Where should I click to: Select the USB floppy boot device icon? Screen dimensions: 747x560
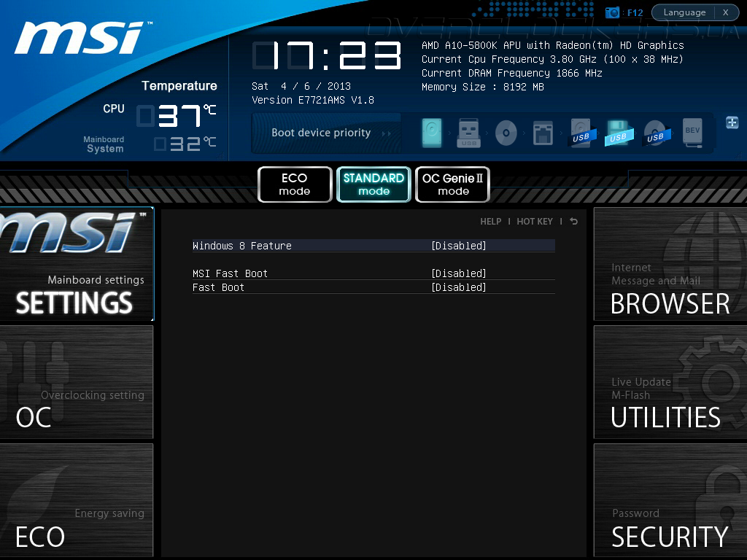coord(619,133)
